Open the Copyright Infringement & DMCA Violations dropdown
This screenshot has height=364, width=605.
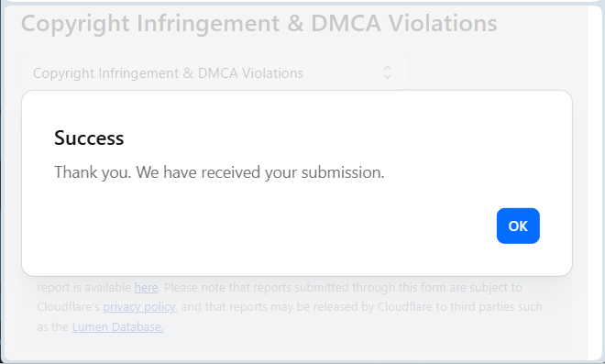[214, 72]
